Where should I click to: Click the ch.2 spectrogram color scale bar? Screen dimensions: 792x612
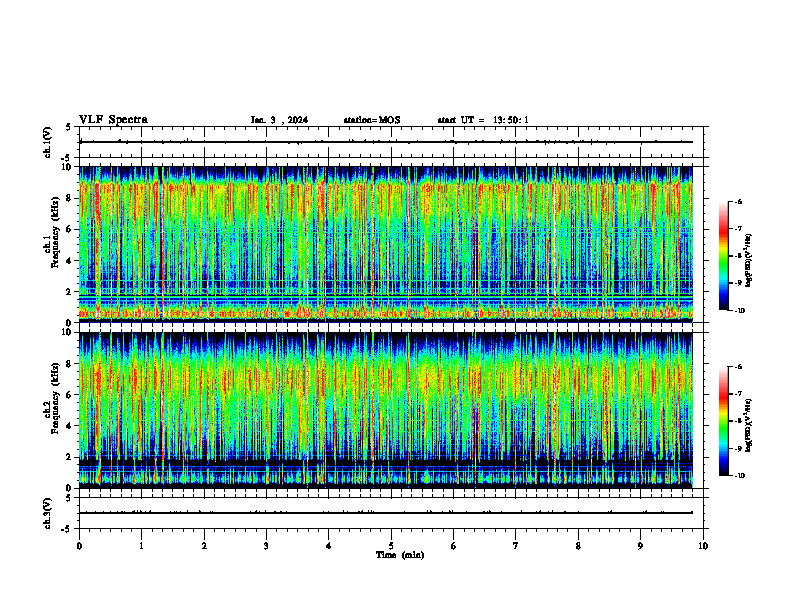coord(723,421)
